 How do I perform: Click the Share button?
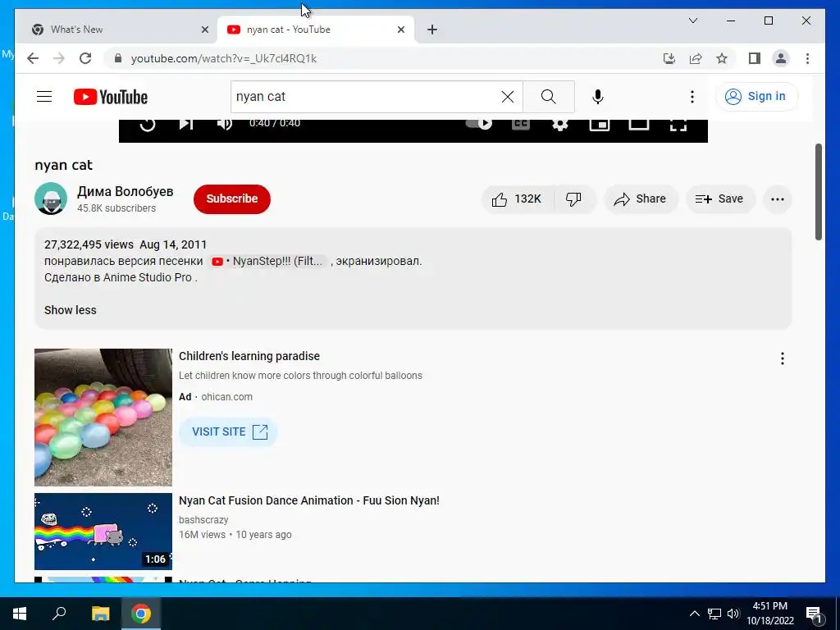(x=641, y=199)
